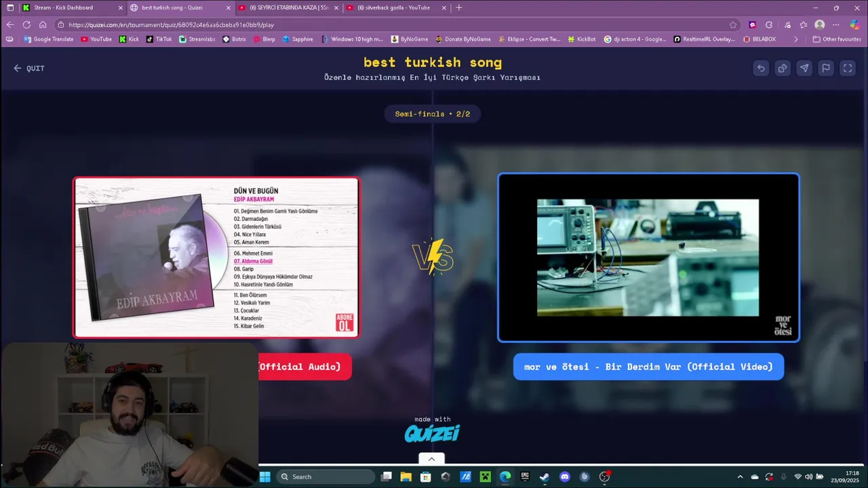
Task: Select the mor ve ötesi video thumbnail
Action: pyautogui.click(x=648, y=258)
